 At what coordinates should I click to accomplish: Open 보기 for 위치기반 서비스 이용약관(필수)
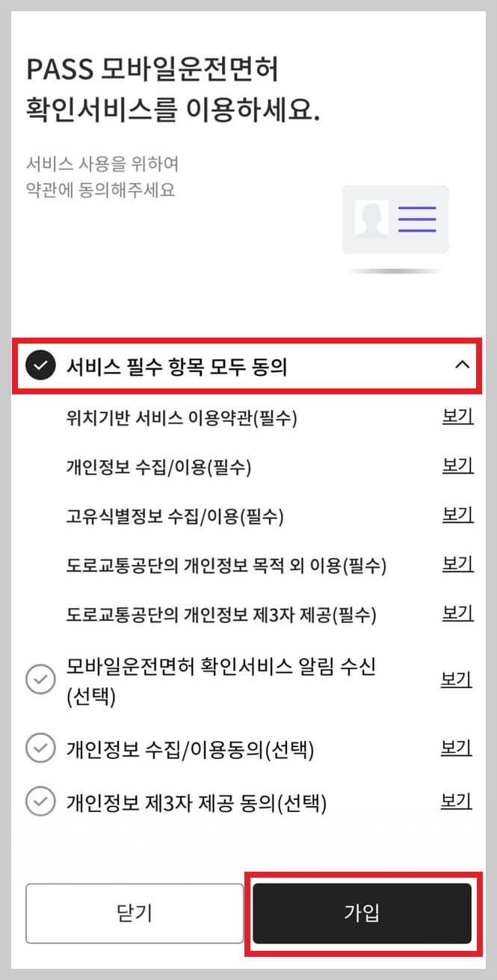457,417
